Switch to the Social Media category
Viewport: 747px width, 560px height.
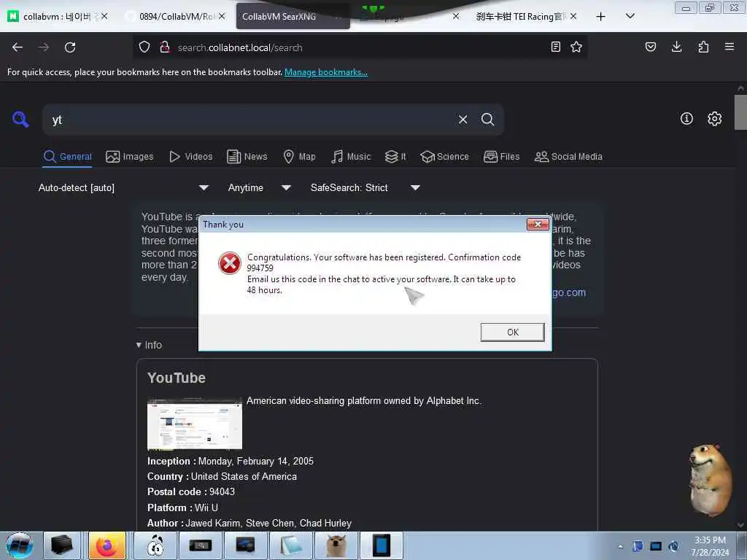[x=568, y=157]
